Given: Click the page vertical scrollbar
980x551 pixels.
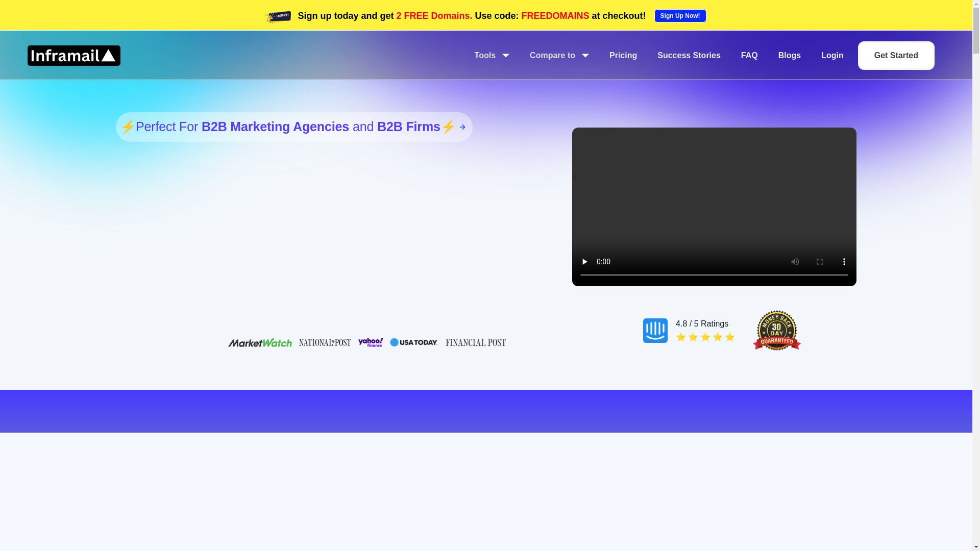Looking at the screenshot, I should (x=976, y=275).
